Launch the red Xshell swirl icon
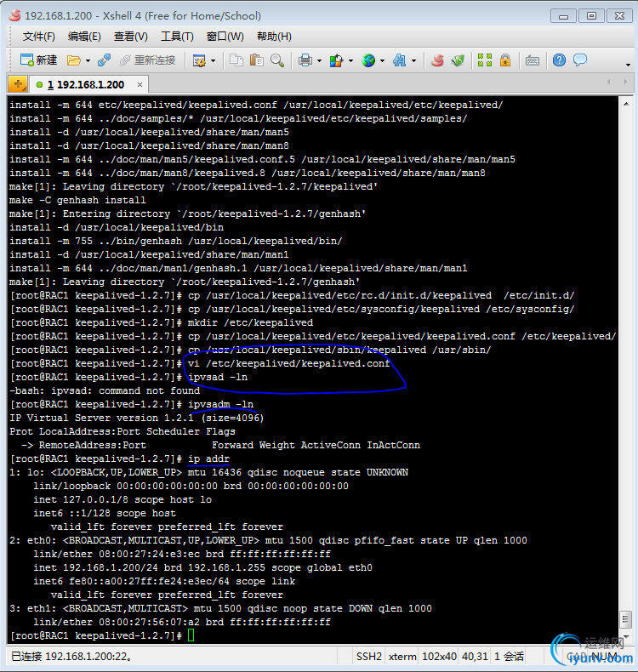638x672 pixels. [437, 60]
